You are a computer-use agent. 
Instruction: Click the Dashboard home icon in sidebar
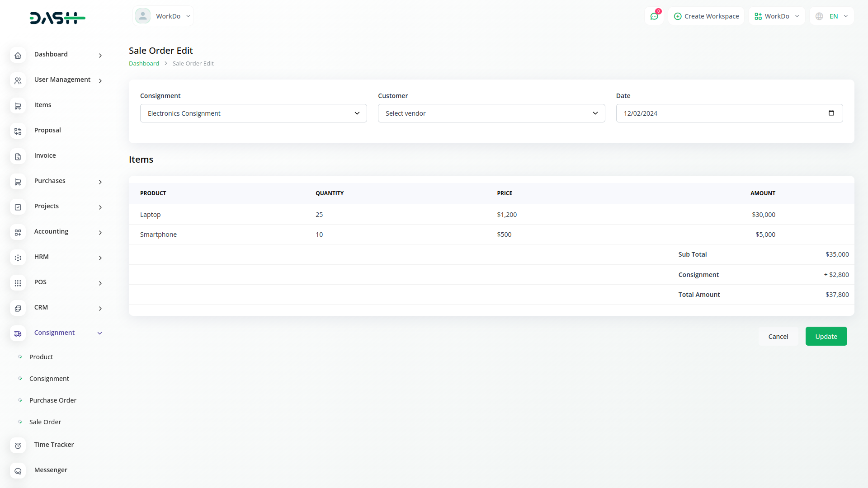coord(18,56)
